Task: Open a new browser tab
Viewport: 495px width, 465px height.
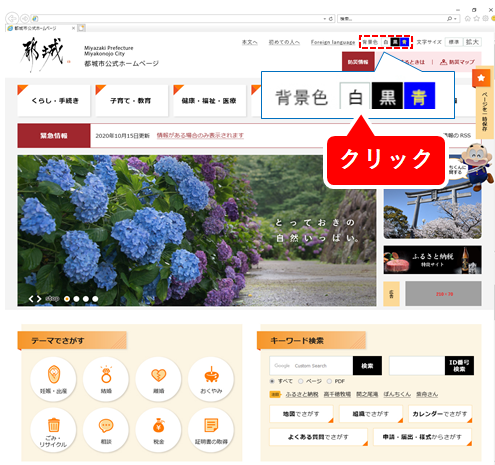Action: [x=82, y=28]
